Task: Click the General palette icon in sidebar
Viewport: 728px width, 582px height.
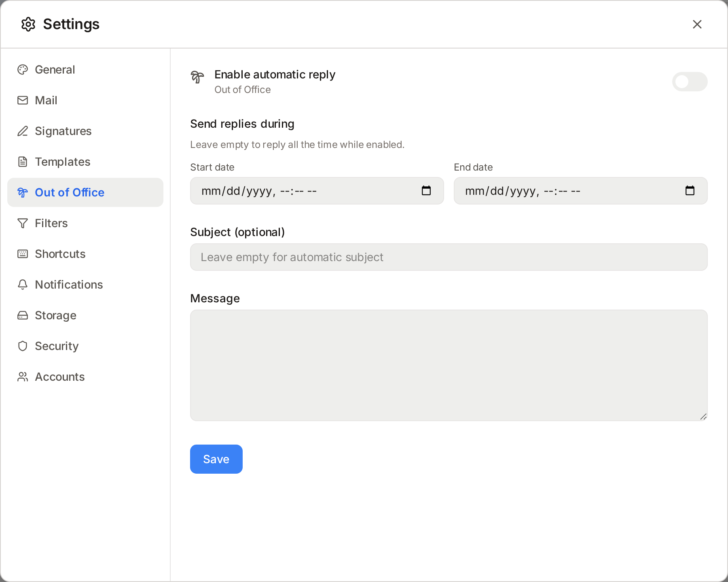Action: (x=23, y=70)
